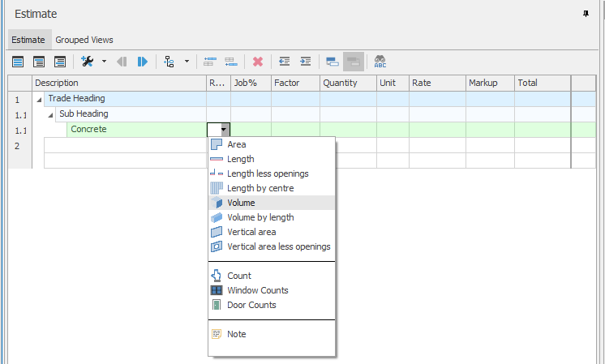The image size is (605, 364).
Task: Click the binoculars ABC find icon
Action: point(380,62)
